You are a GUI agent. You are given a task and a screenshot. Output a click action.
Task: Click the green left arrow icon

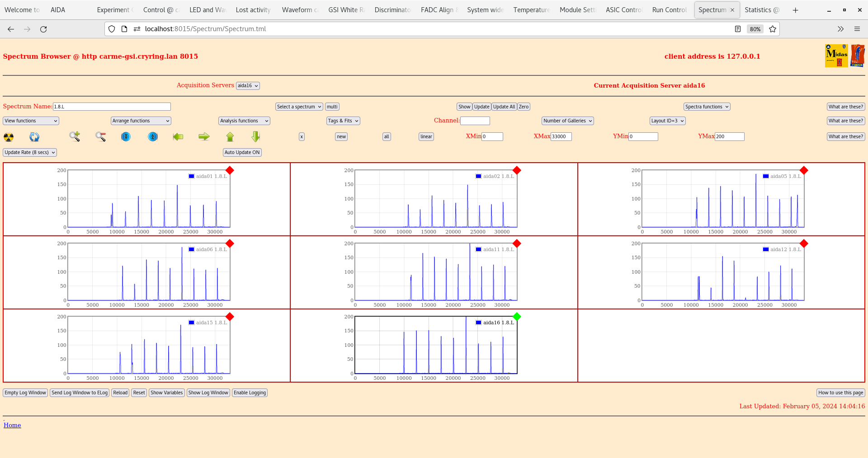[178, 136]
